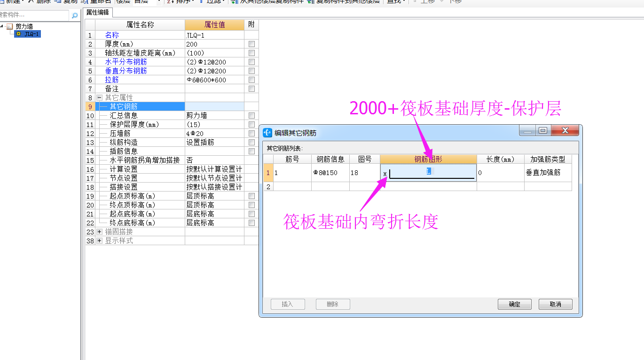Click the 名称 value JLQ-1

click(x=214, y=35)
